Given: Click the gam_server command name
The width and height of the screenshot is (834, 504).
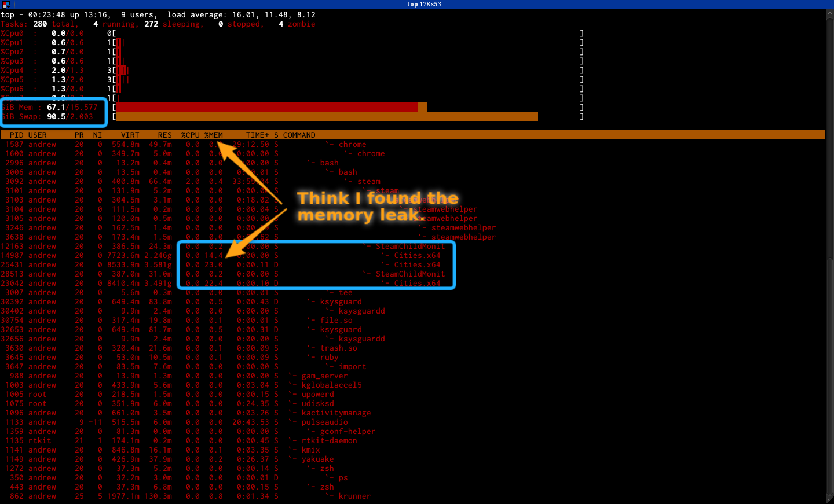Looking at the screenshot, I should click(x=325, y=376).
